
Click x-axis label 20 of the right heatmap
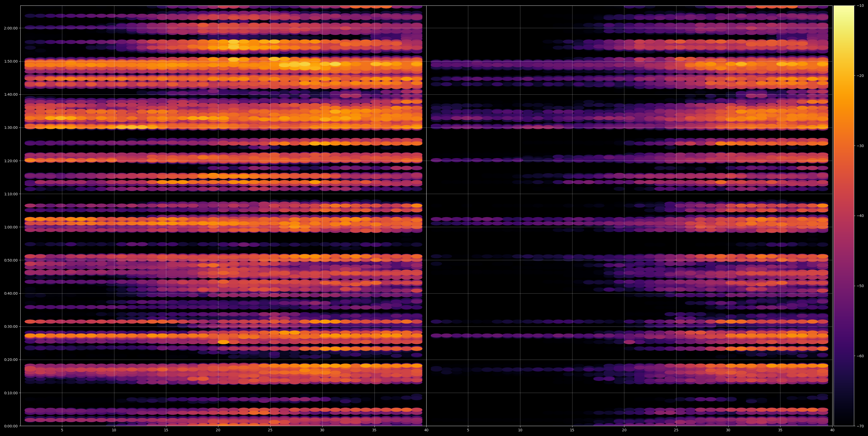tap(624, 430)
